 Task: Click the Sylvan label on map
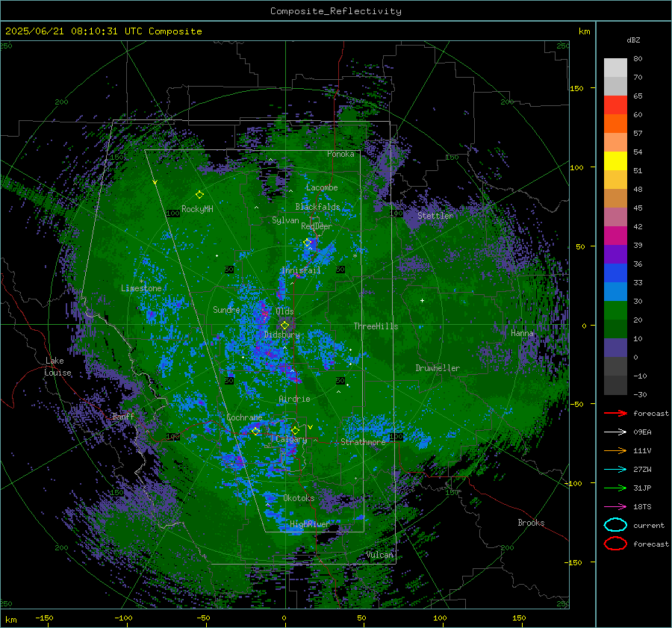[x=285, y=220]
